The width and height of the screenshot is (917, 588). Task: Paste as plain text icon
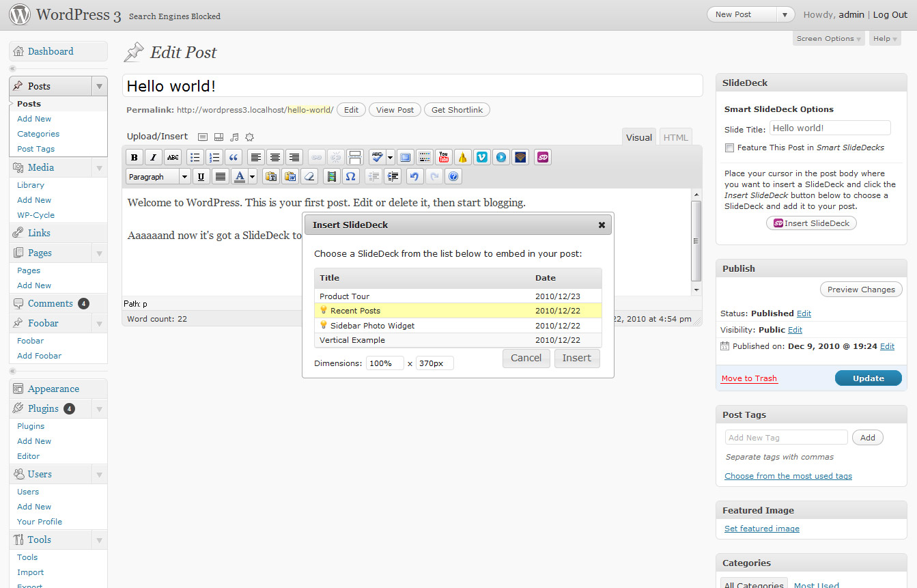pyautogui.click(x=271, y=177)
